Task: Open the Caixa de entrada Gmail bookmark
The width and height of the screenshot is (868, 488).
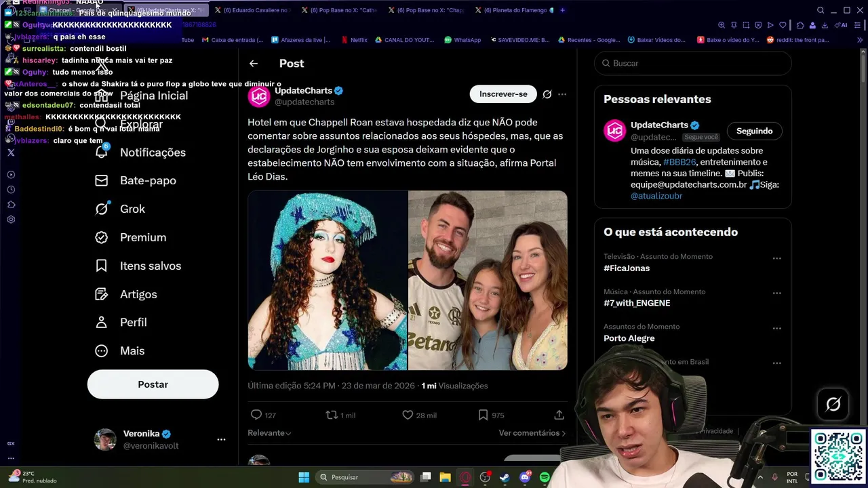Action: click(232, 40)
